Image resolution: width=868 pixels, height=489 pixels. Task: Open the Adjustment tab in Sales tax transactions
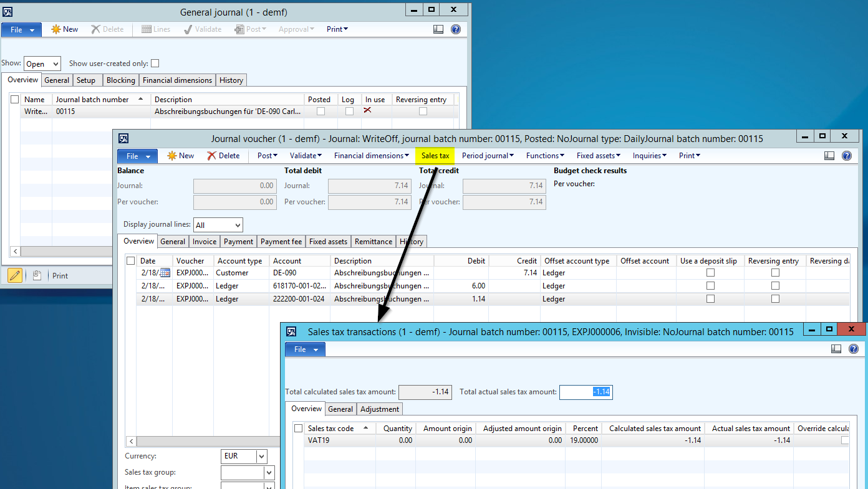tap(379, 409)
